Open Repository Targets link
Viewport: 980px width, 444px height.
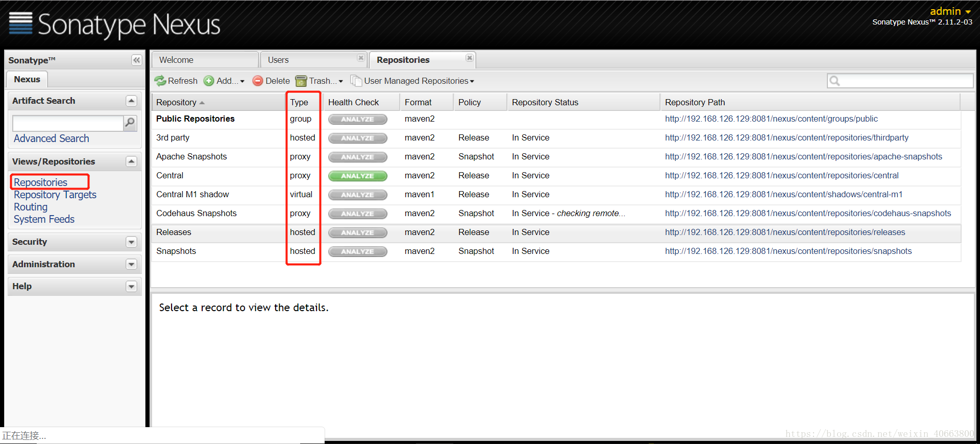(x=55, y=195)
